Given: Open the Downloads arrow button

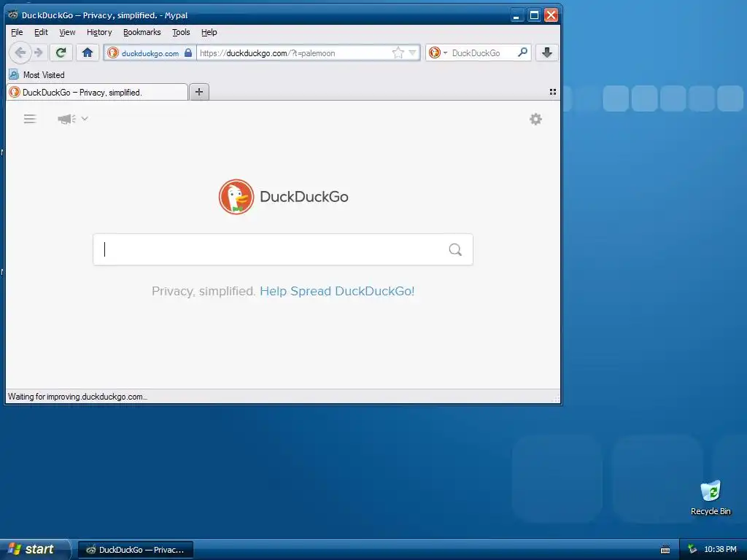Looking at the screenshot, I should (547, 52).
